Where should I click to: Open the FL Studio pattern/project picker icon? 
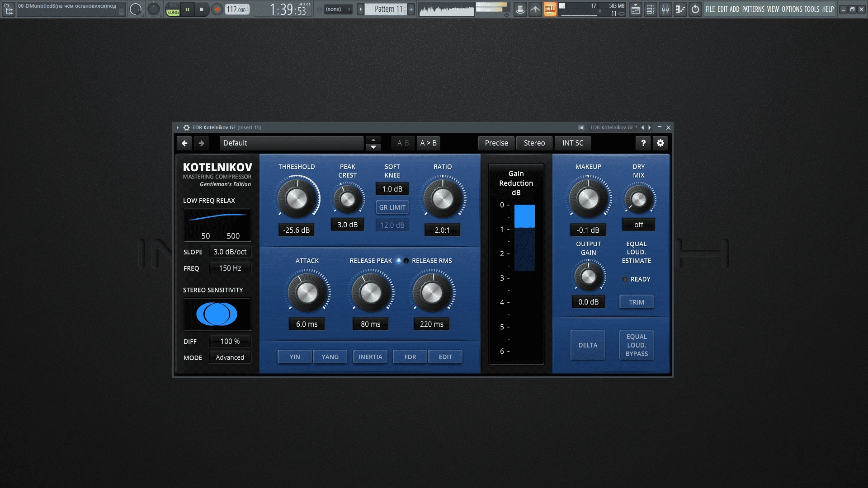(x=8, y=9)
